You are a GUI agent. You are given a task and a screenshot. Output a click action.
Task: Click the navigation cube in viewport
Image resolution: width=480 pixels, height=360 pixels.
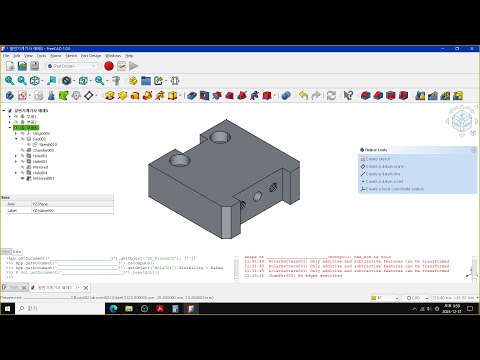pos(462,121)
